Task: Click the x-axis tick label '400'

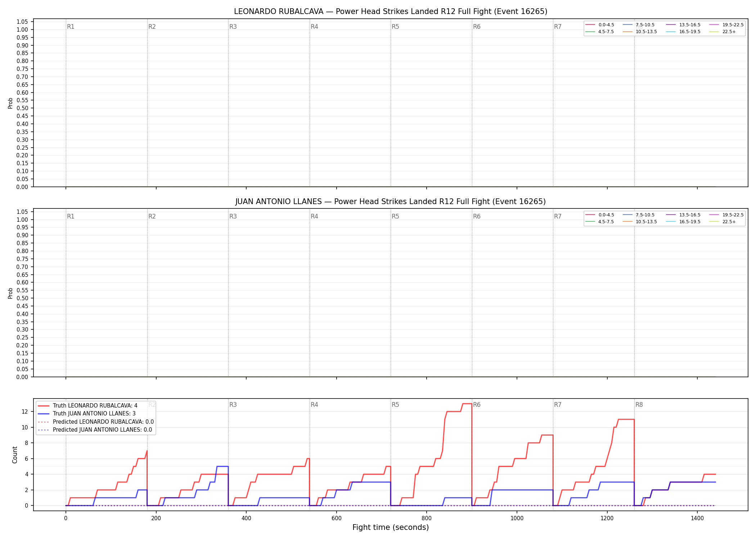Action: pos(246,518)
